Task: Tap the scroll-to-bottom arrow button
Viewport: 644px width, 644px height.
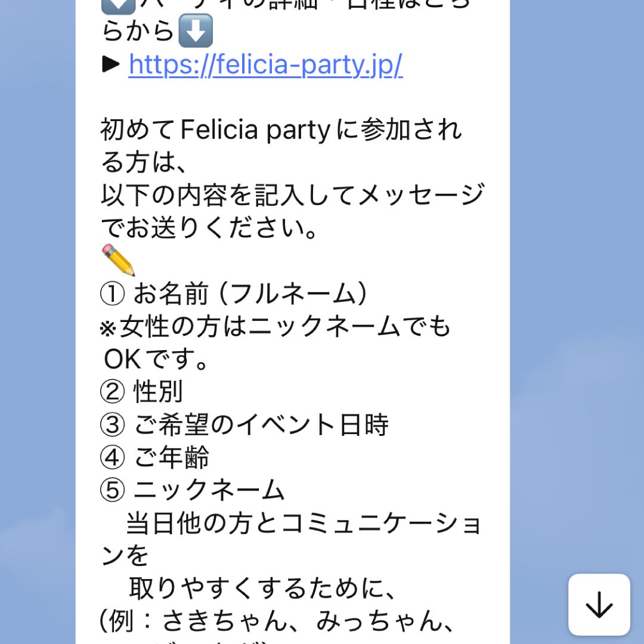Action: [x=599, y=605]
